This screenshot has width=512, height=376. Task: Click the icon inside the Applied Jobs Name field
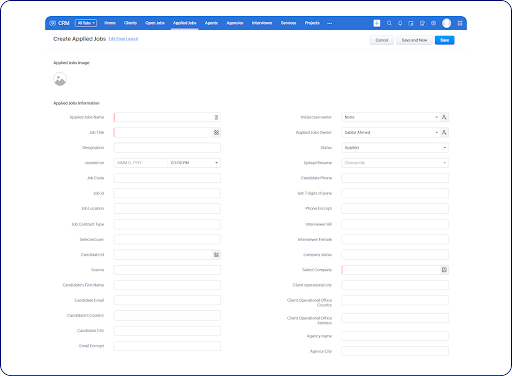pyautogui.click(x=216, y=117)
